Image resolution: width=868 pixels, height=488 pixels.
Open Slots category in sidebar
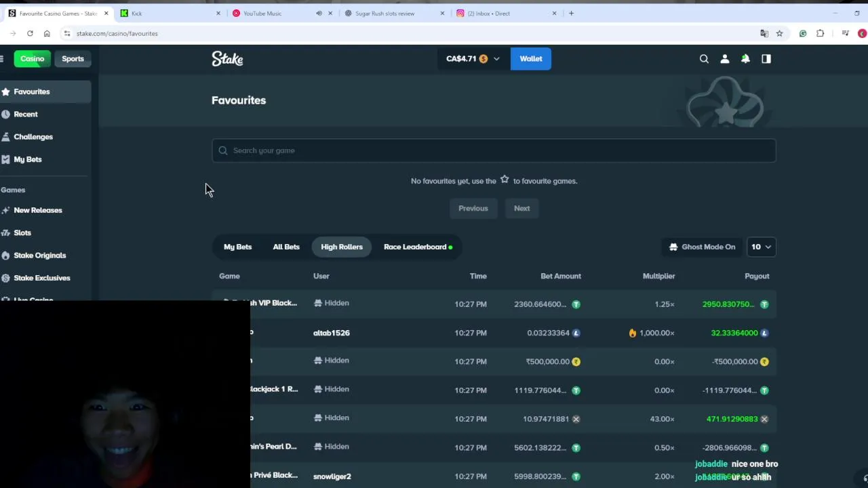(x=22, y=232)
